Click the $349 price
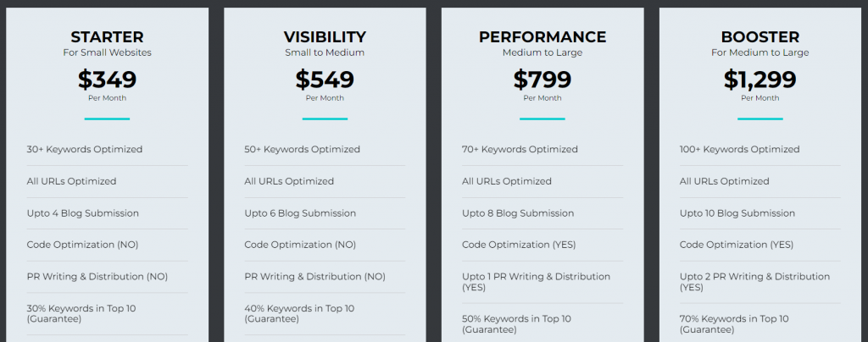868x342 pixels. (107, 80)
